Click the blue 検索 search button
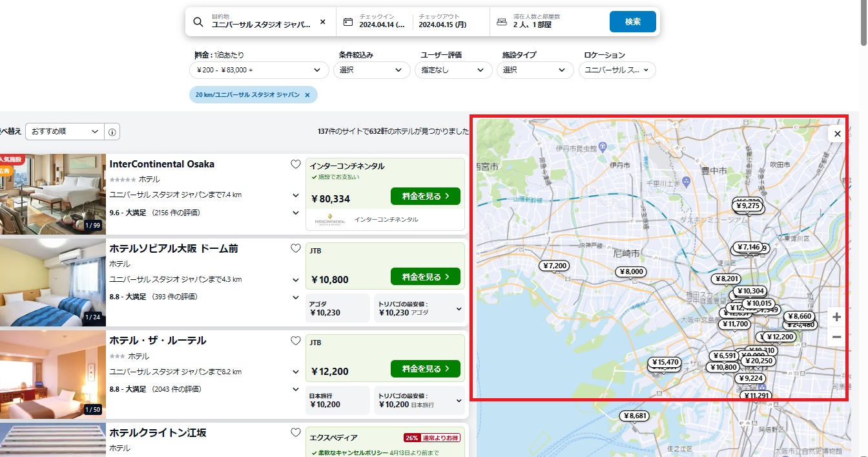Viewport: 868px width, 457px height. [x=632, y=21]
